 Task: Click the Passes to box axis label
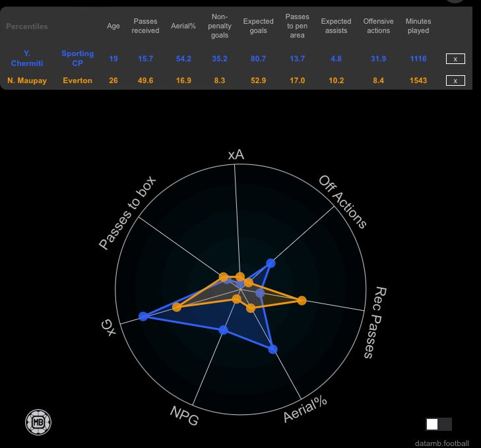pyautogui.click(x=127, y=213)
